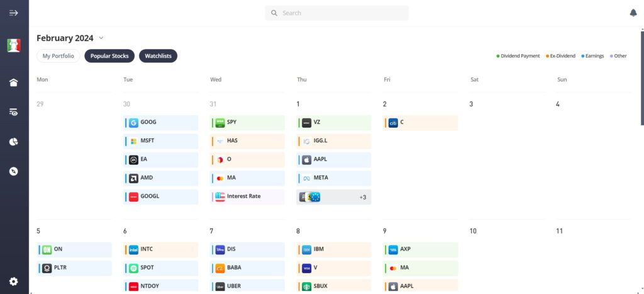Open the O ex-dividend event
Image resolution: width=644 pixels, height=294 pixels.
click(x=247, y=160)
